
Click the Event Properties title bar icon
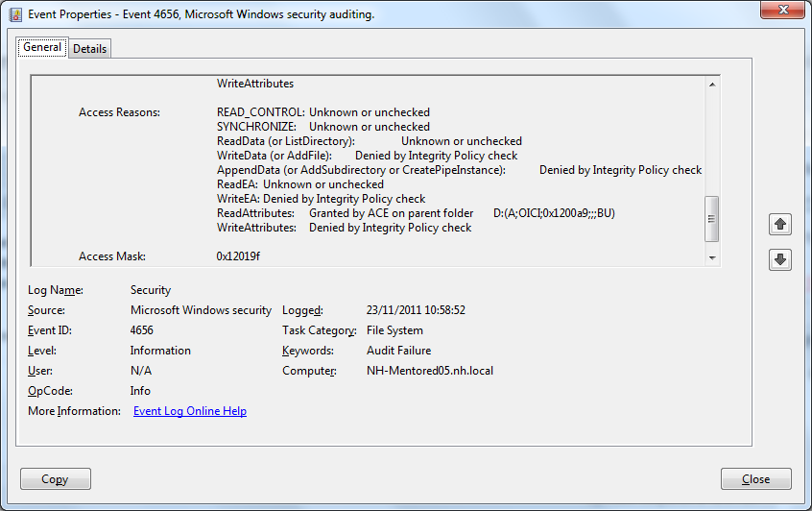16,14
